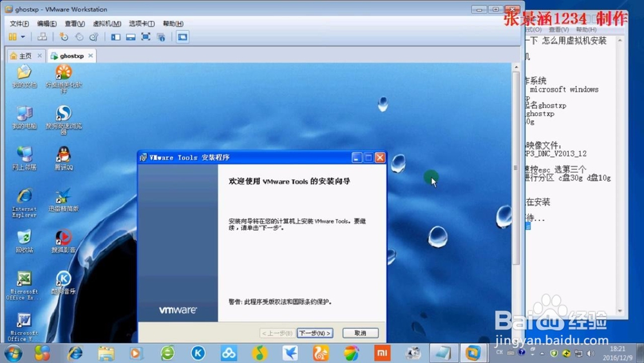Open the 我的电脑 desktop icon
This screenshot has width=644, height=363.
point(24,117)
